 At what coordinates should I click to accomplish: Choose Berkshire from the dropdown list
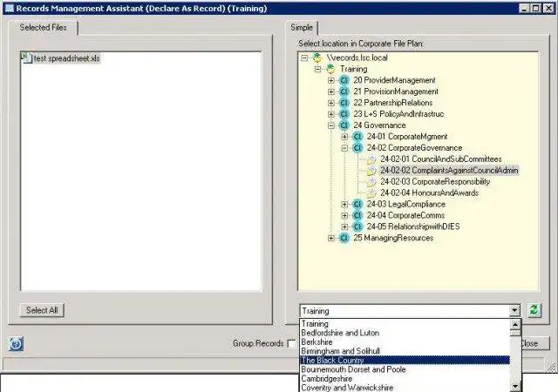click(405, 342)
